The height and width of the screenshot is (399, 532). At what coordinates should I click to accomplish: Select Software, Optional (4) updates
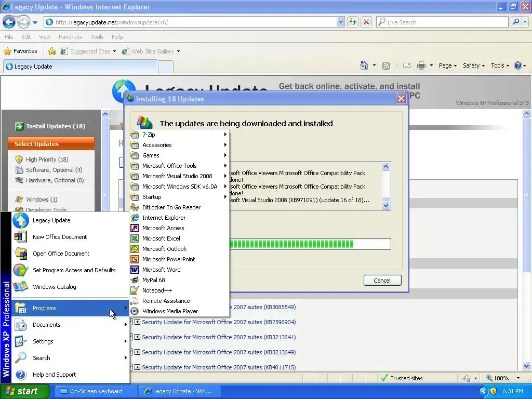pyautogui.click(x=54, y=170)
